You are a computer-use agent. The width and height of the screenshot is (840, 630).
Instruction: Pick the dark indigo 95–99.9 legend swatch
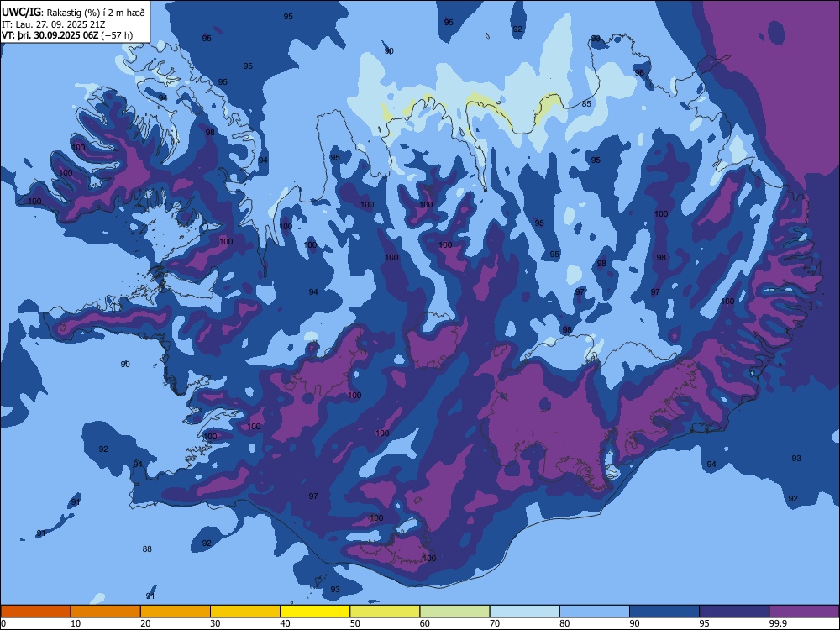tap(734, 612)
